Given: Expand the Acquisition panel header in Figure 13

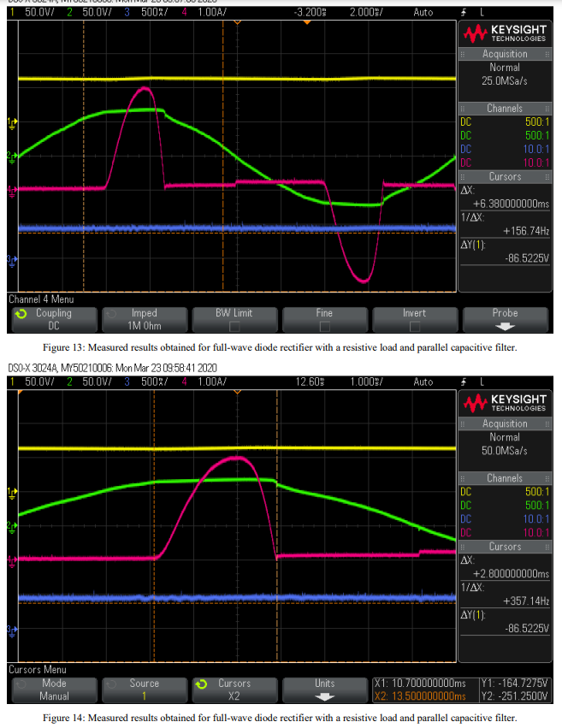Looking at the screenshot, I should click(505, 54).
